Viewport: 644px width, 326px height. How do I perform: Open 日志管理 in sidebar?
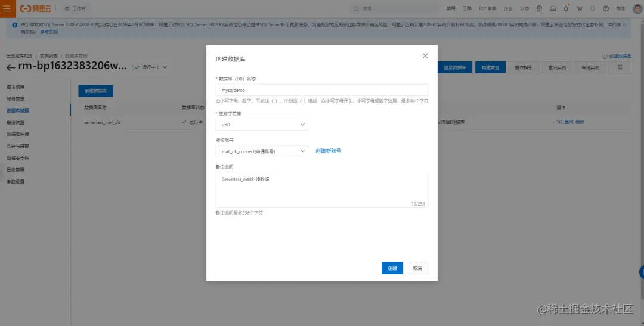16,170
